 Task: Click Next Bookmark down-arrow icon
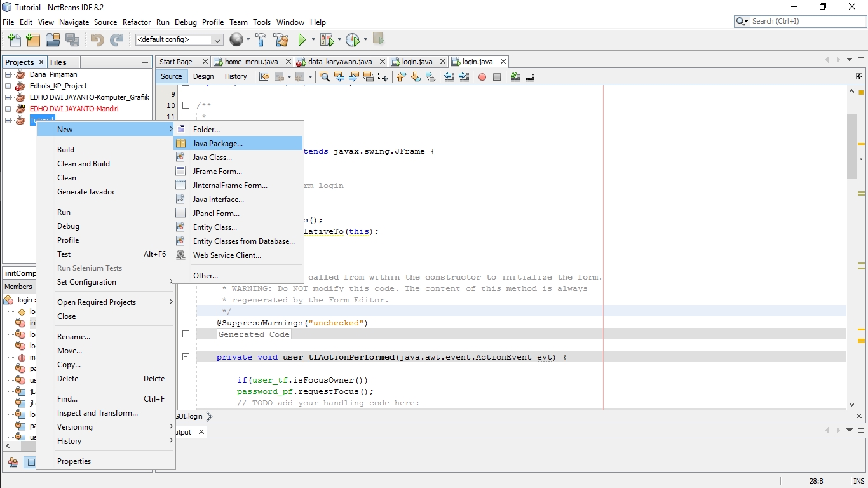click(416, 77)
